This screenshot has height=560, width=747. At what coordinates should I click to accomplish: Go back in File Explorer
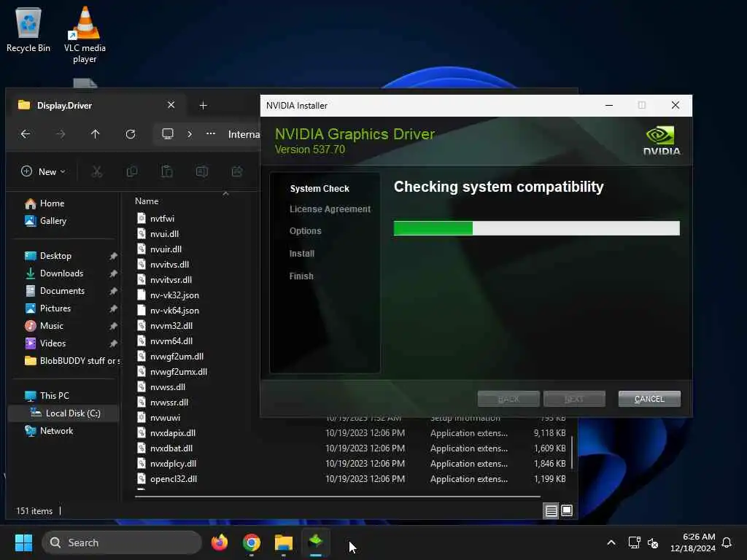(26, 134)
